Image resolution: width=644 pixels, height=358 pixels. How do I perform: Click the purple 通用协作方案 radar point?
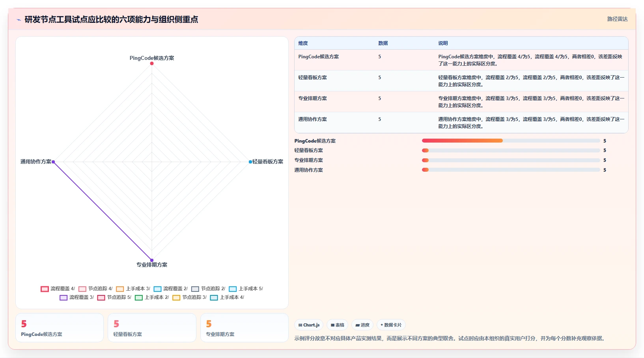(x=53, y=162)
